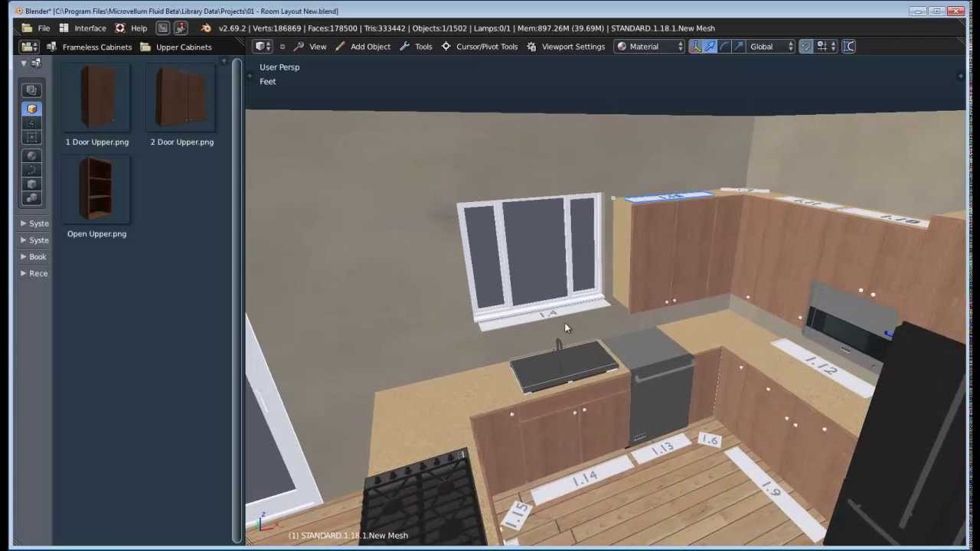Open the Material shading mode dropdown

(x=650, y=47)
